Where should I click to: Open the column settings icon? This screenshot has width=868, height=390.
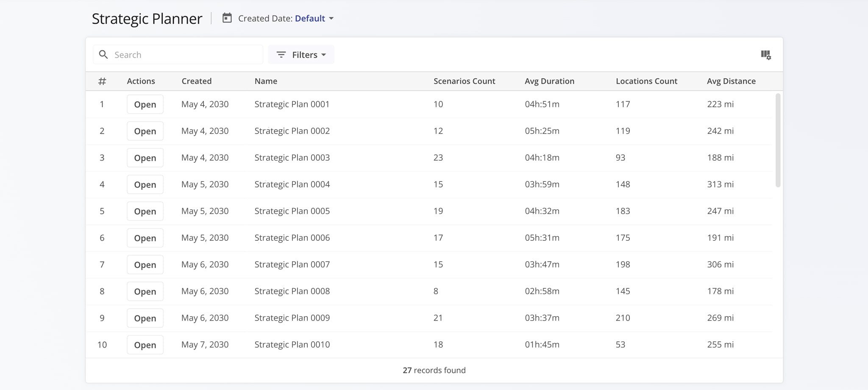pyautogui.click(x=765, y=55)
